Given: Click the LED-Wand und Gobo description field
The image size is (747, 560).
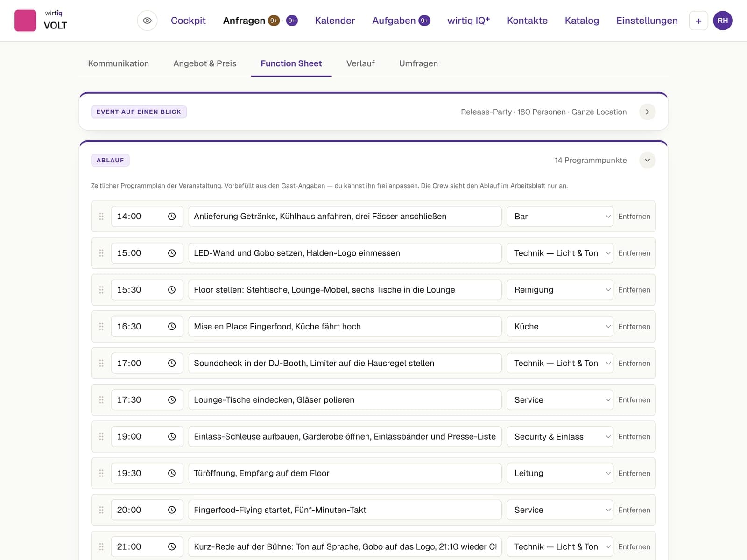Looking at the screenshot, I should click(345, 253).
